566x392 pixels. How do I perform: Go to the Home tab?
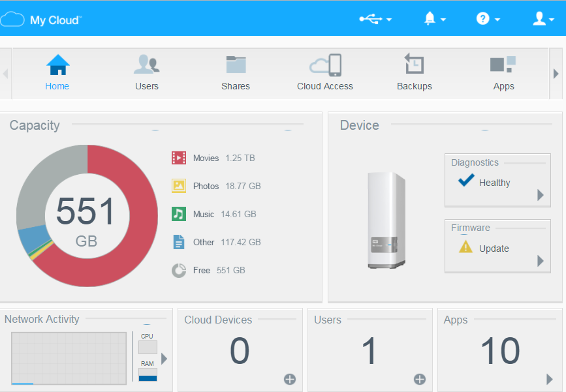point(57,73)
